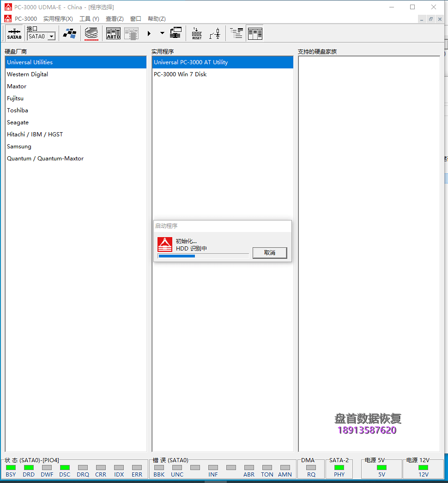The image size is (448, 483).
Task: Click the TON error indicator
Action: click(267, 468)
